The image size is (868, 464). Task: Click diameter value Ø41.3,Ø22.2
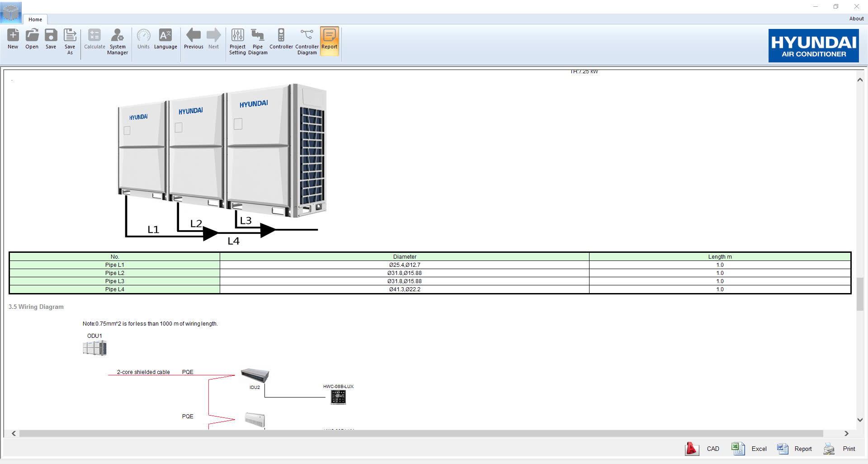click(x=405, y=289)
